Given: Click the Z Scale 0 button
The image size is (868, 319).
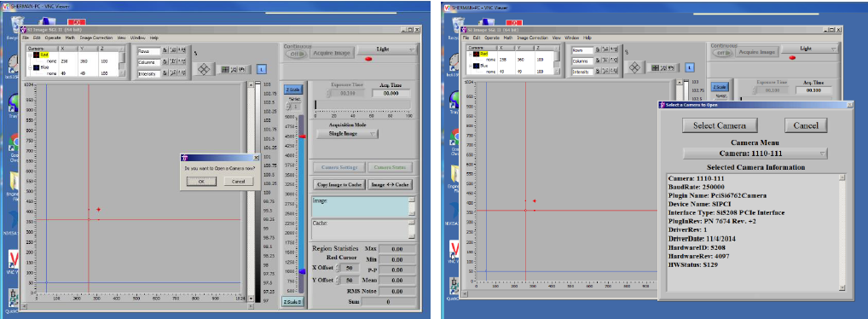Looking at the screenshot, I should (292, 301).
